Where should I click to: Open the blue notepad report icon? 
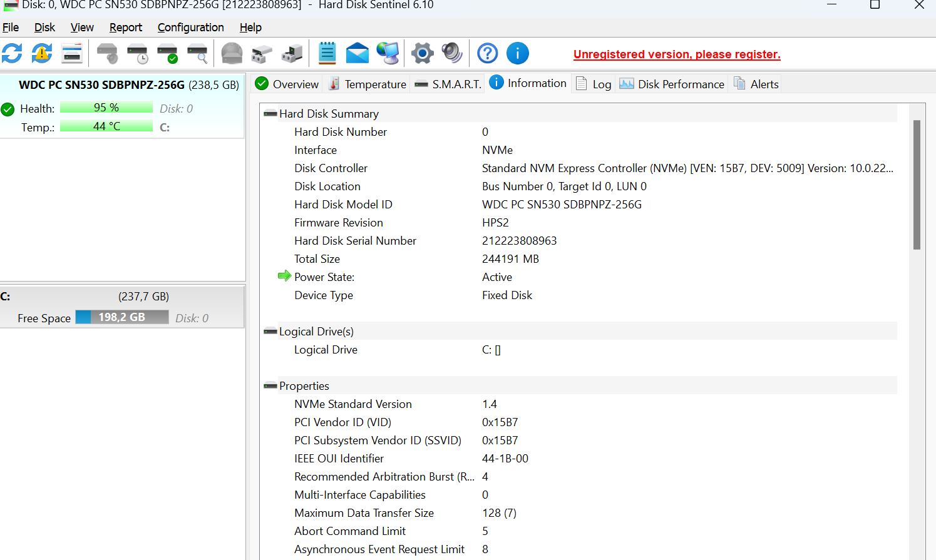pos(327,54)
